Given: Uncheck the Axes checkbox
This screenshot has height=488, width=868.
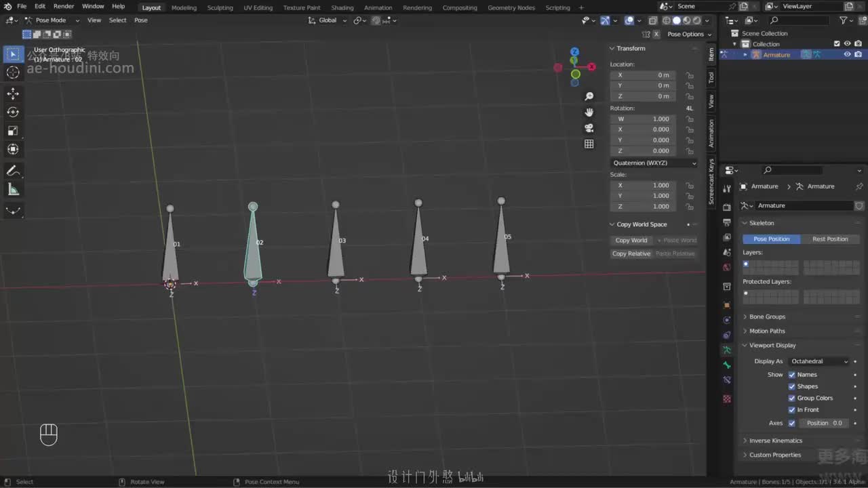Looking at the screenshot, I should click(x=791, y=423).
